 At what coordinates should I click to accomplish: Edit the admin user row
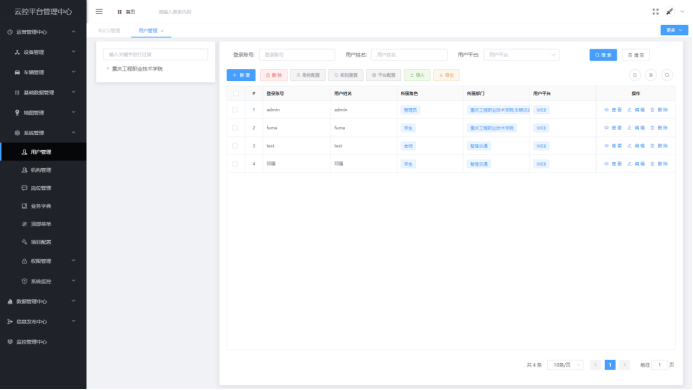point(636,110)
